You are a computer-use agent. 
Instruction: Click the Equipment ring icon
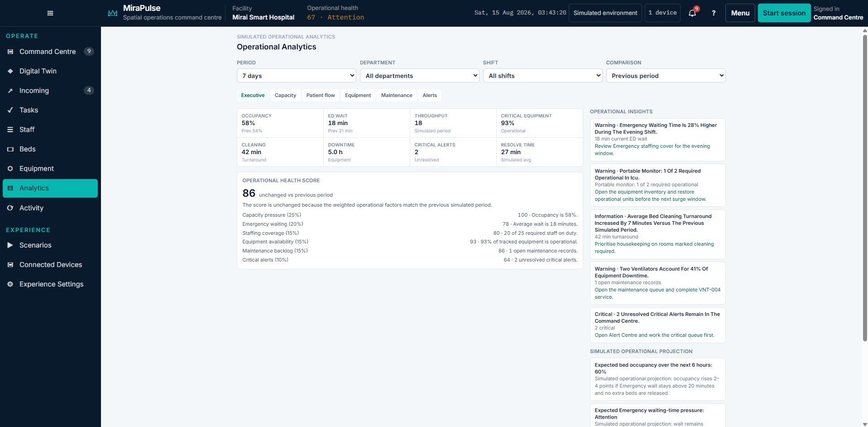(10, 169)
